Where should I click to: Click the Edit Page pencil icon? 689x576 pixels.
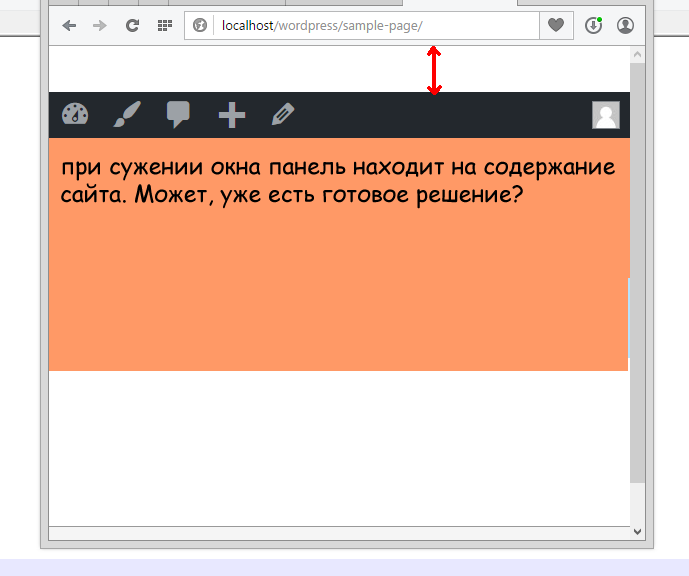pos(283,114)
